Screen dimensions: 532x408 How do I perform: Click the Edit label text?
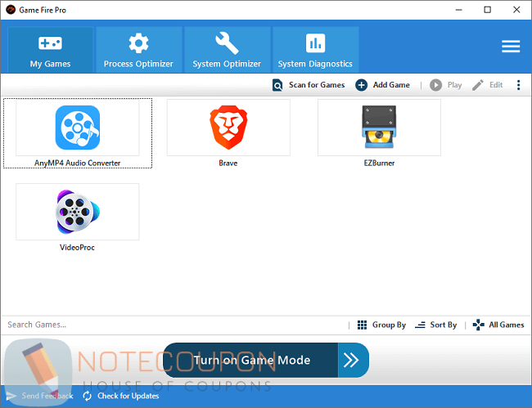pos(496,85)
